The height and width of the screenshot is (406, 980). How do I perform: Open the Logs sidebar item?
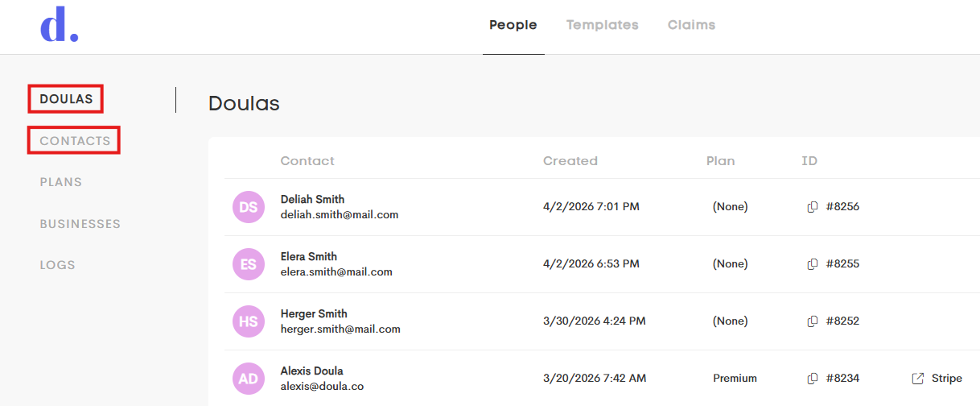point(58,265)
